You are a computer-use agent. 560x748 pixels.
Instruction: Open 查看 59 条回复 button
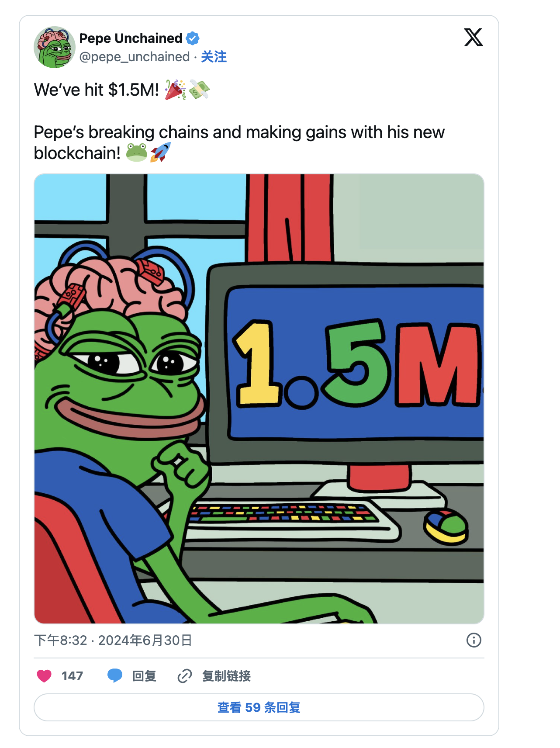[259, 707]
